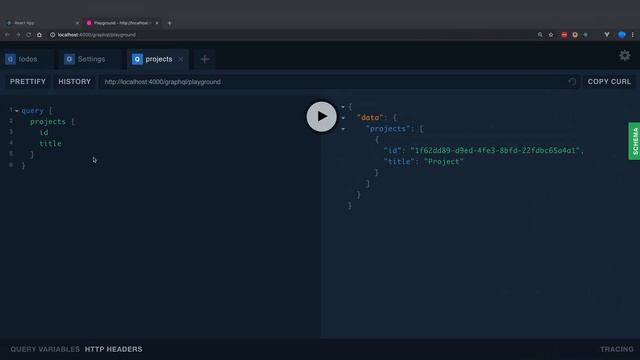Open a new browser tab
Viewport: 640px width, 360px height.
[169, 23]
